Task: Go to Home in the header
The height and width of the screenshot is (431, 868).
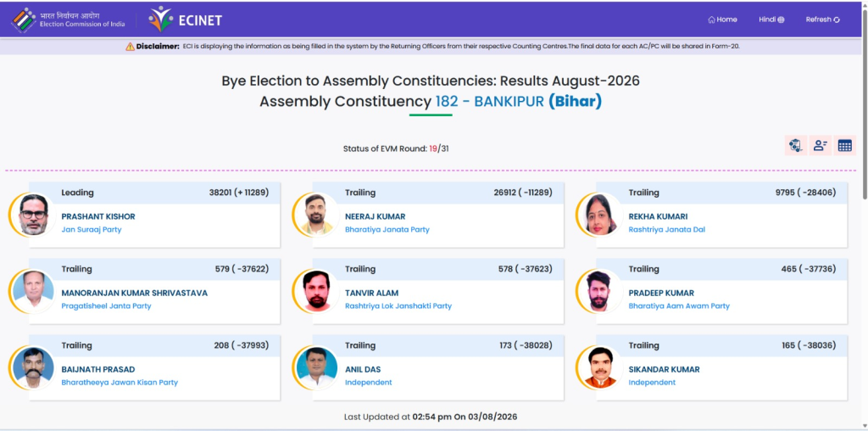Action: coord(722,20)
